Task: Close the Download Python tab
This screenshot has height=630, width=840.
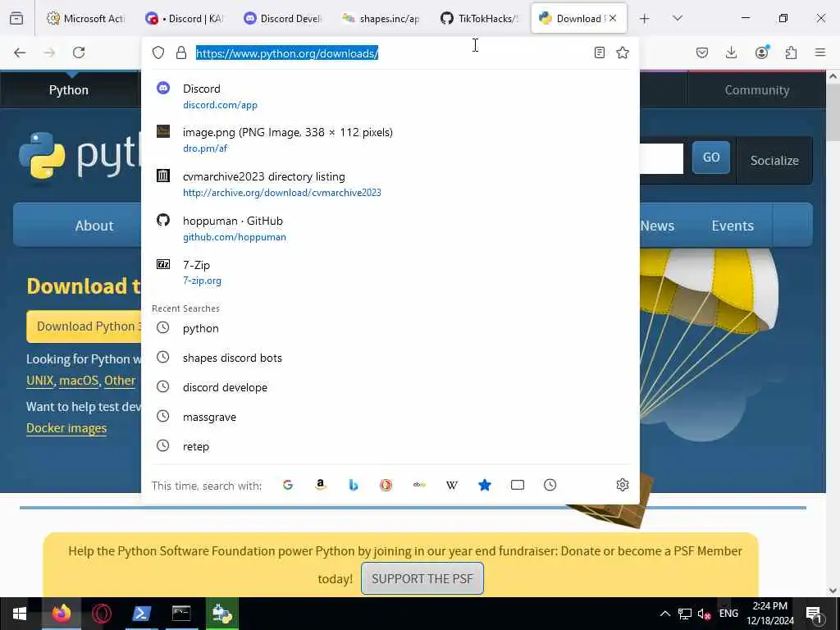Action: click(x=613, y=18)
